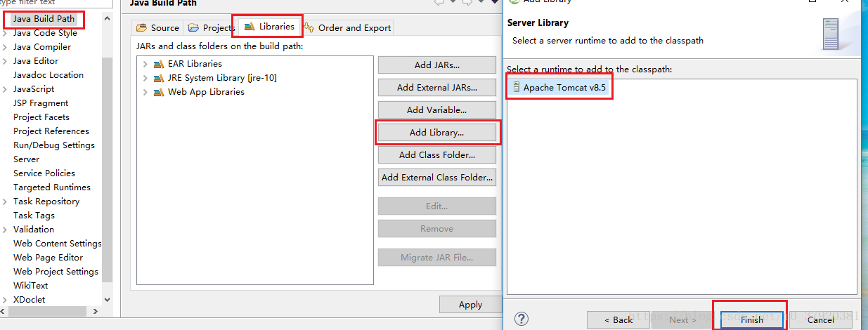Image resolution: width=868 pixels, height=330 pixels.
Task: Open WikiText properties page
Action: pos(31,286)
